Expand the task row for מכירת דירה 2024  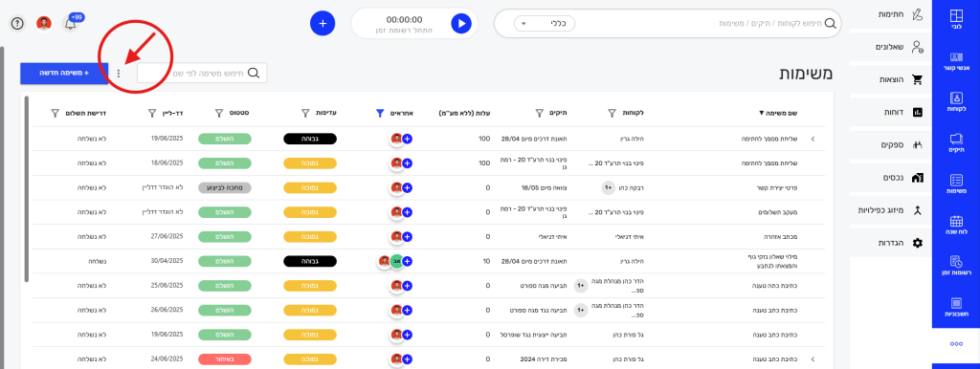click(x=813, y=359)
